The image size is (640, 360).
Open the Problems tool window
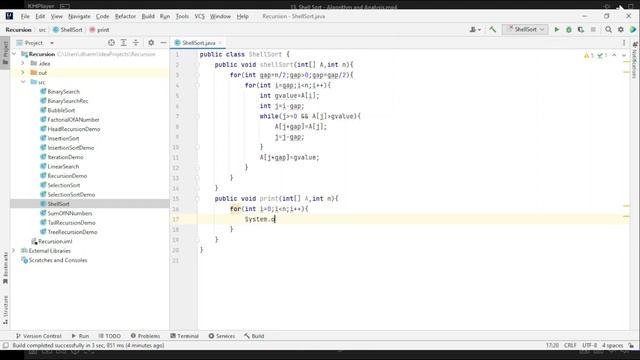145,336
